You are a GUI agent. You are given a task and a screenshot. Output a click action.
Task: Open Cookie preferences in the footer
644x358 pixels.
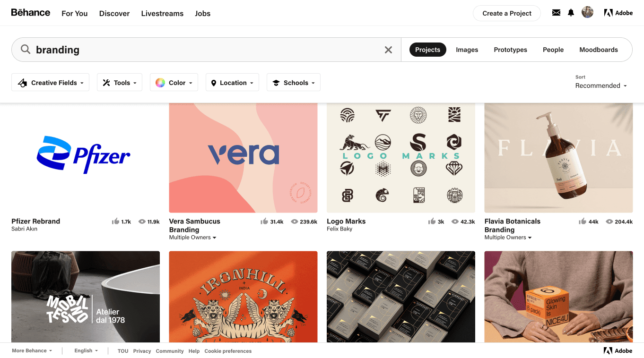click(228, 351)
